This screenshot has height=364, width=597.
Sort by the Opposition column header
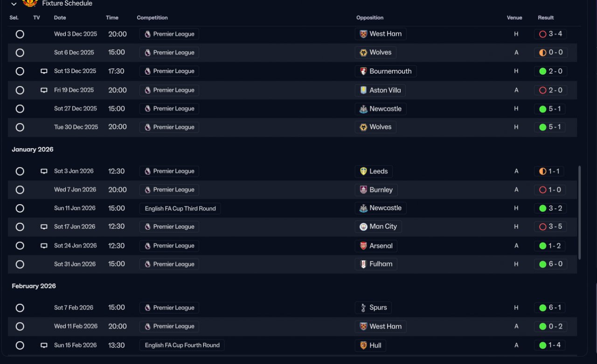369,18
